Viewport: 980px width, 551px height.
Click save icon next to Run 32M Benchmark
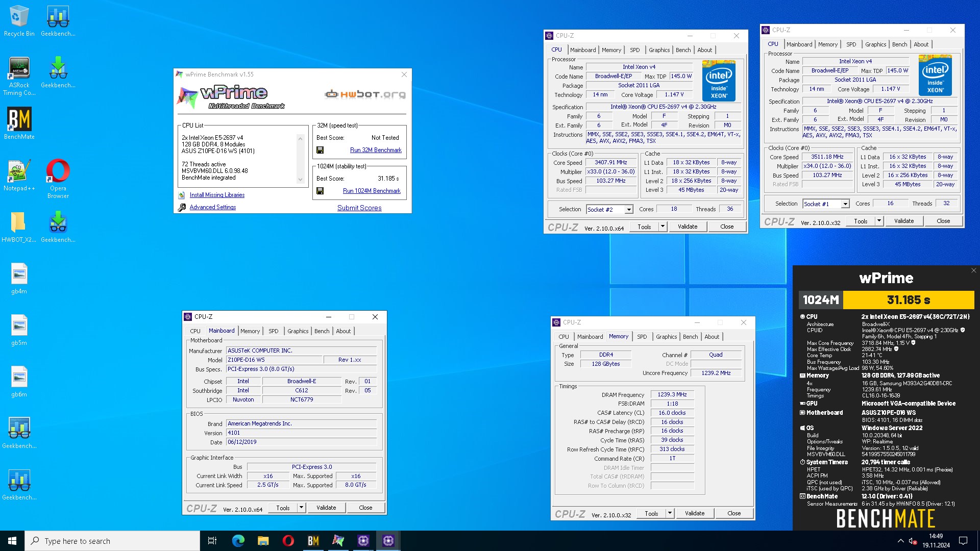click(320, 150)
